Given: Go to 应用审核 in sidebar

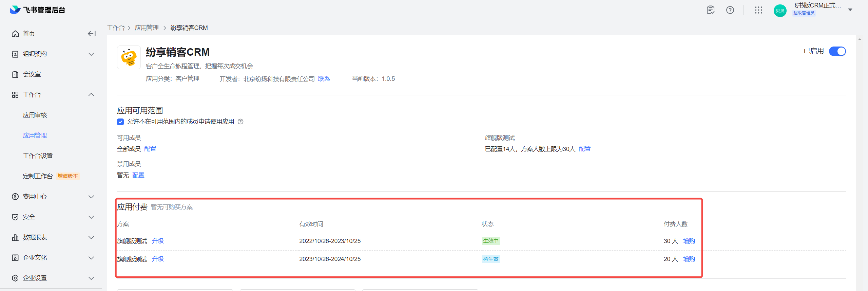Looking at the screenshot, I should [x=35, y=115].
